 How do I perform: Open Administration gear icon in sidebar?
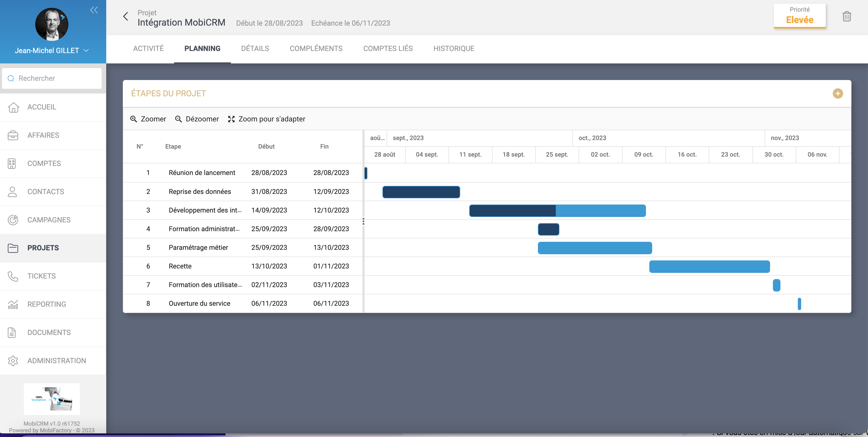(13, 361)
